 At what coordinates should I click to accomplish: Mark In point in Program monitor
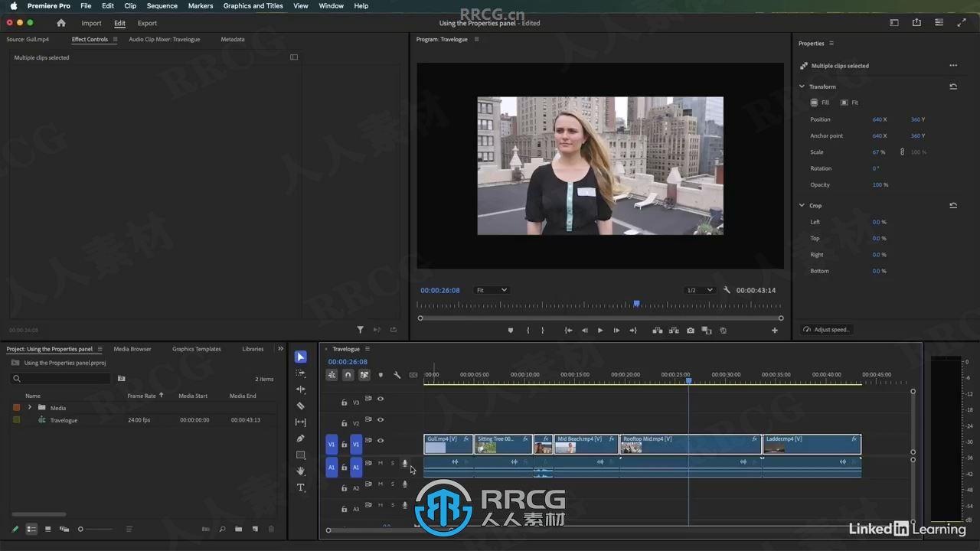528,331
